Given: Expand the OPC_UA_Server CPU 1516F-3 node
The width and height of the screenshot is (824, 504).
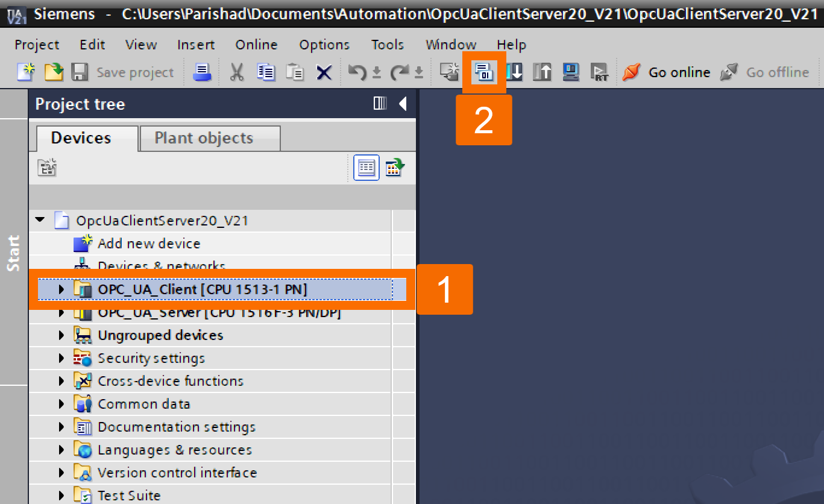Looking at the screenshot, I should [61, 313].
